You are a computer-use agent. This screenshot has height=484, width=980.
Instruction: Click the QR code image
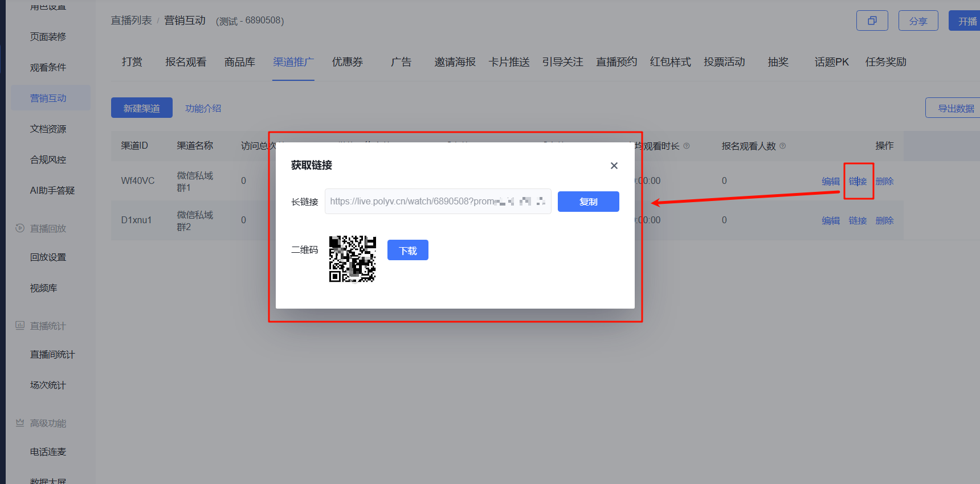click(353, 259)
